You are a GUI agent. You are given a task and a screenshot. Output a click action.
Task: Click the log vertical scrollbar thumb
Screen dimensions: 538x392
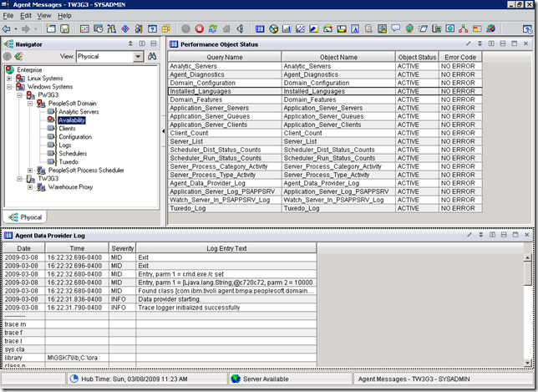coord(528,273)
